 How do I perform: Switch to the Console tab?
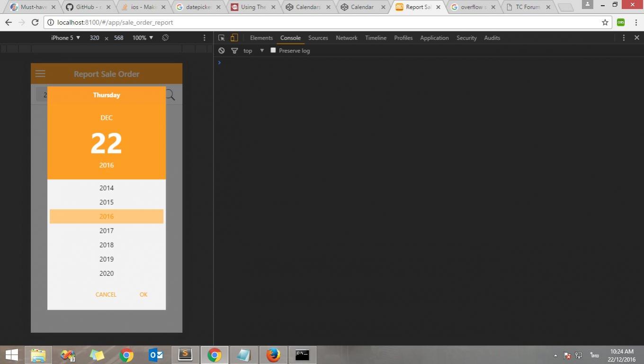click(x=290, y=38)
